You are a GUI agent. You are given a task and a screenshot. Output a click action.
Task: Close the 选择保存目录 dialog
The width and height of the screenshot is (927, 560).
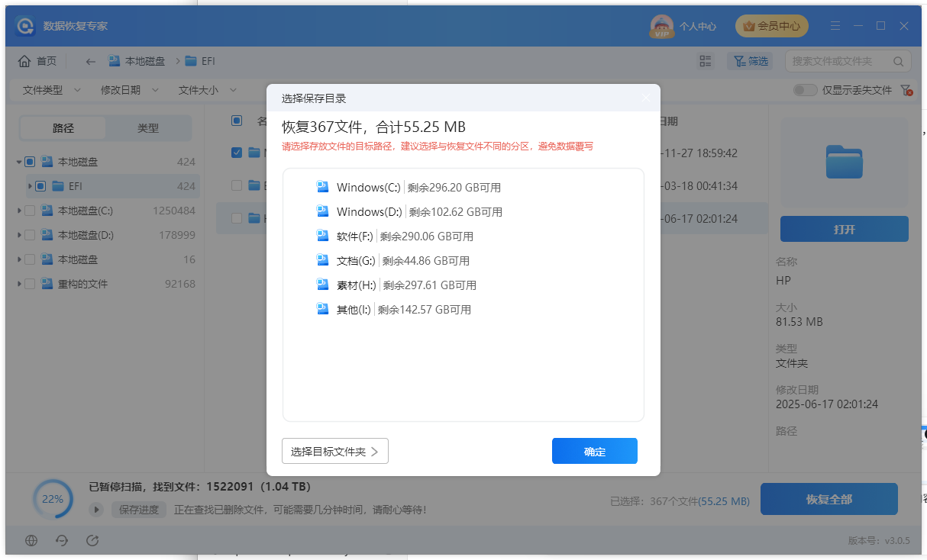click(646, 98)
